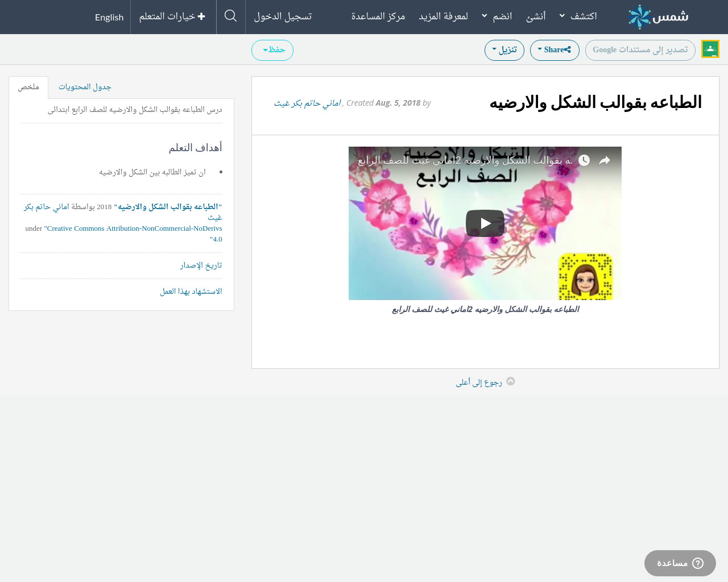Open the مساعدة help widget
Viewport: 728px width, 582px height.
click(680, 563)
